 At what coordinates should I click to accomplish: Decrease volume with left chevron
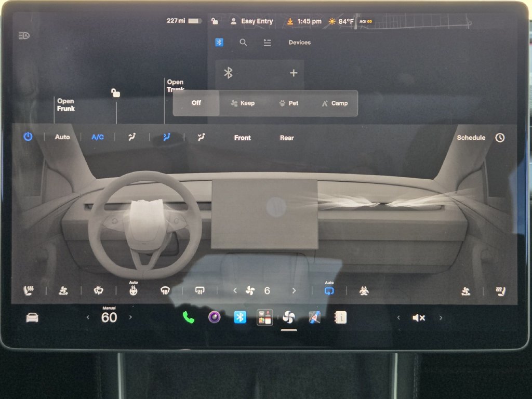point(398,318)
